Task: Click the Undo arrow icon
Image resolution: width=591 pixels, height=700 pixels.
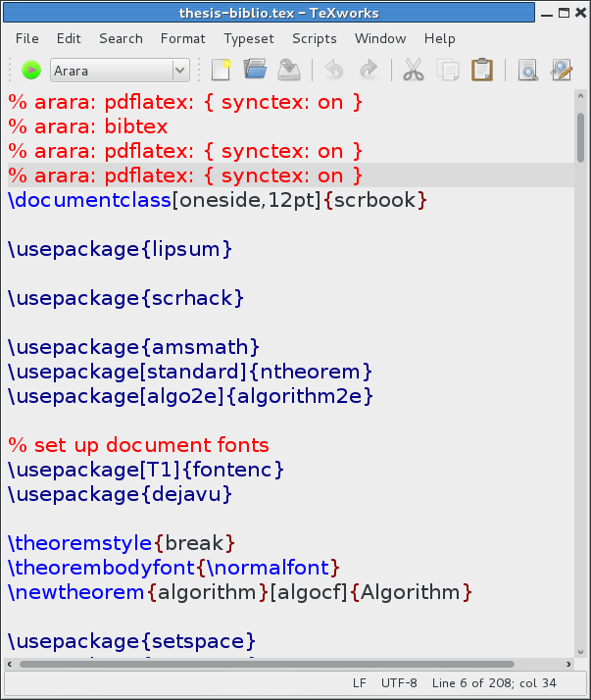Action: 334,70
